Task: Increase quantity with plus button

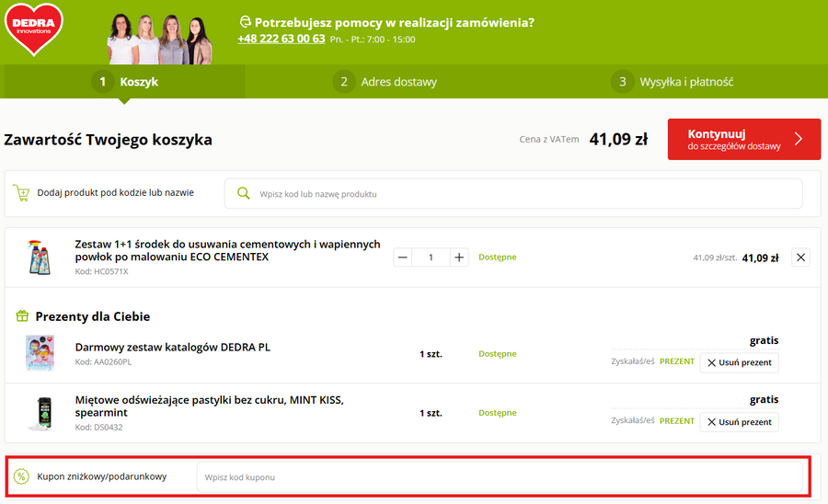Action: 460,258
